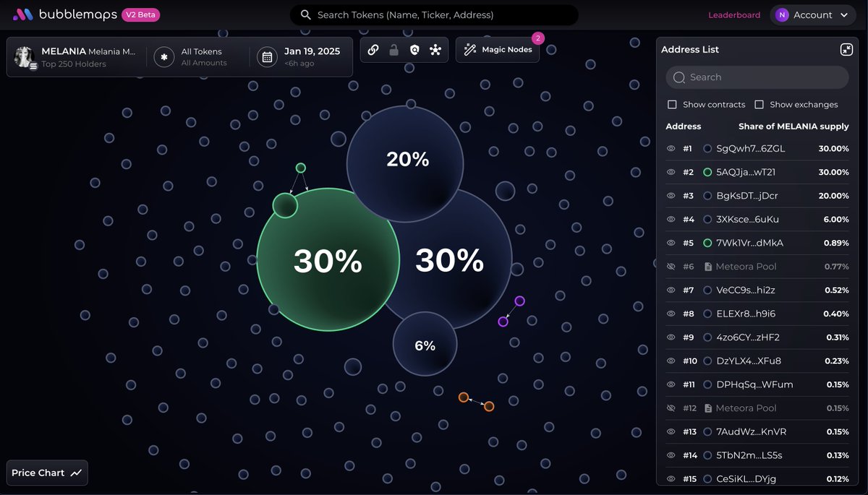868x495 pixels.
Task: Click the document icon on #12 Meteora Pool
Action: [707, 408]
